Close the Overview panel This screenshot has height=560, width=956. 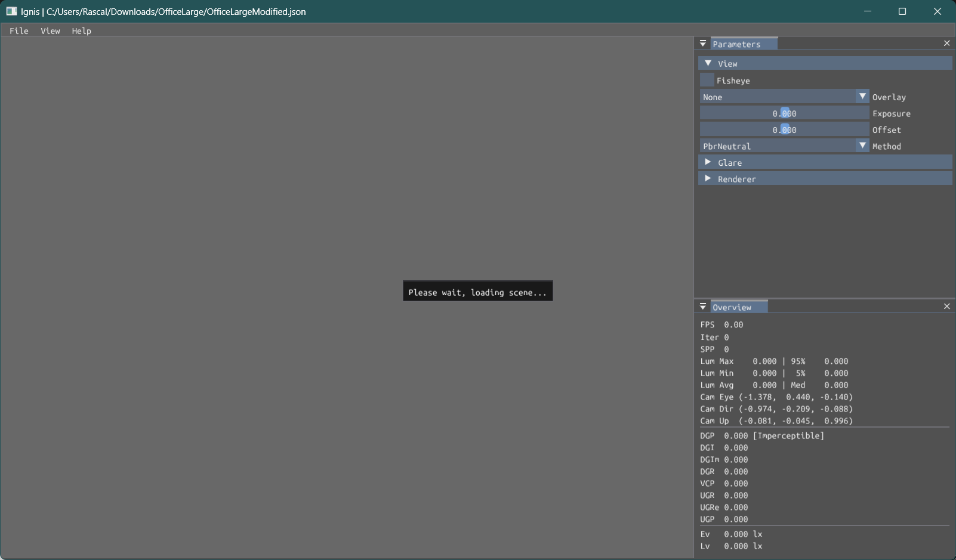946,307
